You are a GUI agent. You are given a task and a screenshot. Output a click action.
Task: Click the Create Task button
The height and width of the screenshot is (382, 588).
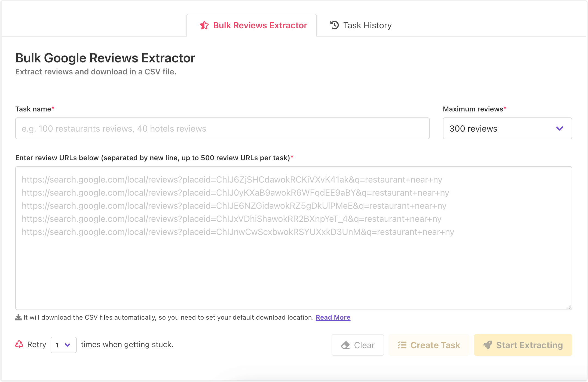pos(429,345)
